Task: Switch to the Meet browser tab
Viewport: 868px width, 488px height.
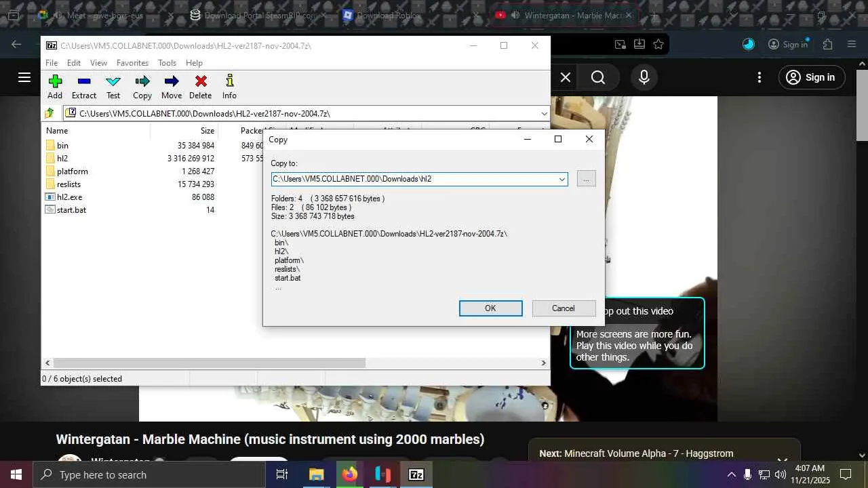Action: point(105,15)
